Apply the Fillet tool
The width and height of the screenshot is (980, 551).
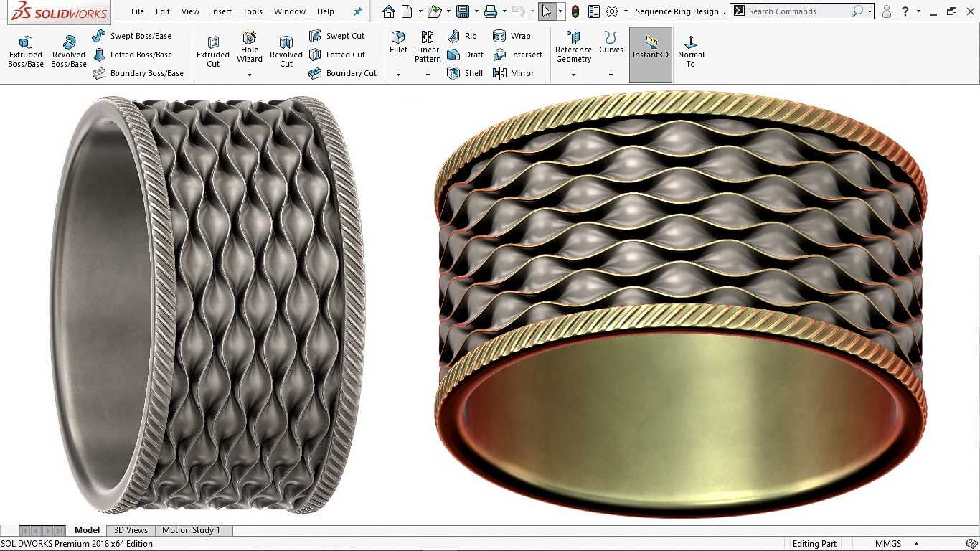point(398,43)
